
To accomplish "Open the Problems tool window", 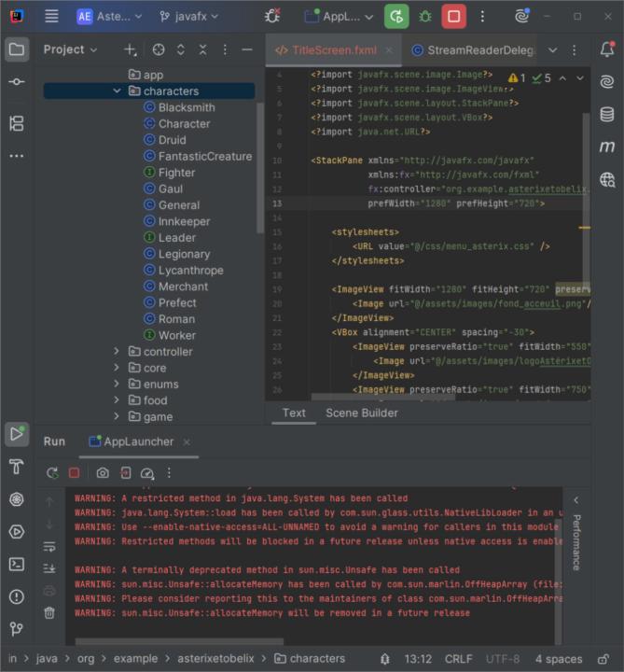I will click(x=16, y=596).
